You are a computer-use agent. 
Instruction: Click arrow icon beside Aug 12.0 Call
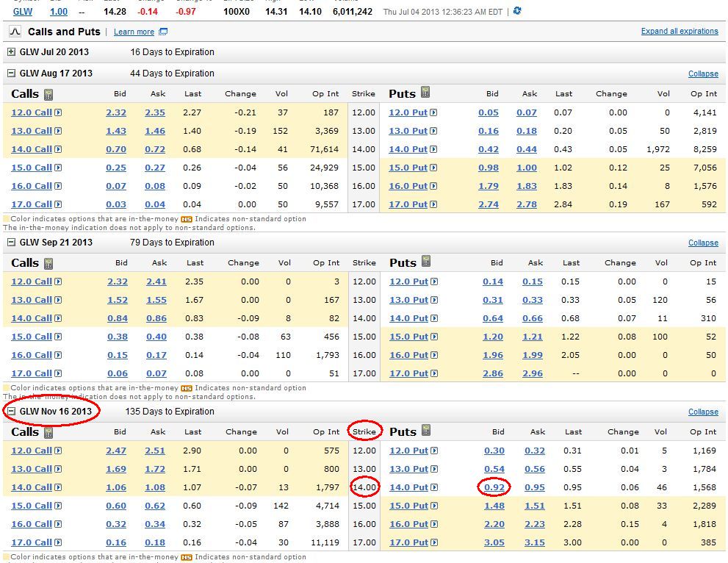point(58,112)
